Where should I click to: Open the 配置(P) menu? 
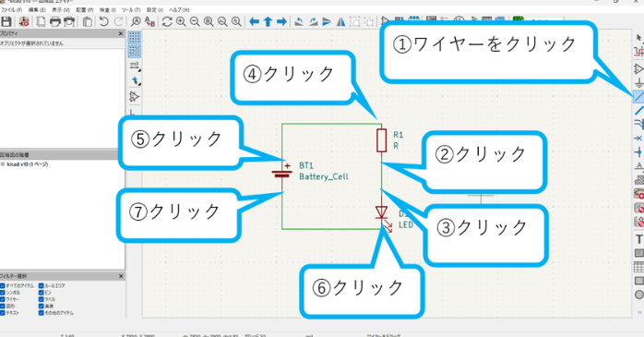click(x=85, y=9)
